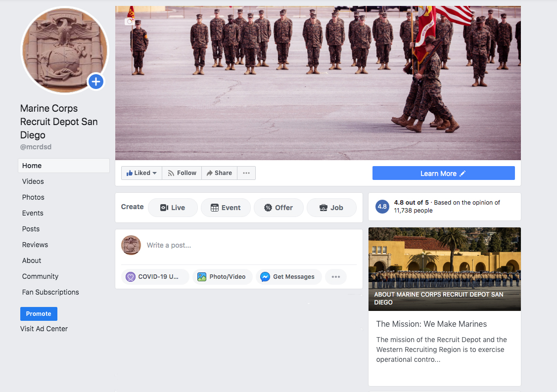Add a Photo/Video to the post
557x392 pixels.
(x=222, y=277)
